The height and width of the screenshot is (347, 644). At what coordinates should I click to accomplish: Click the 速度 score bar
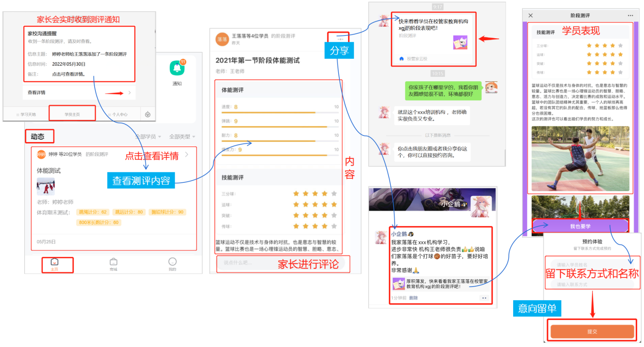coord(280,113)
